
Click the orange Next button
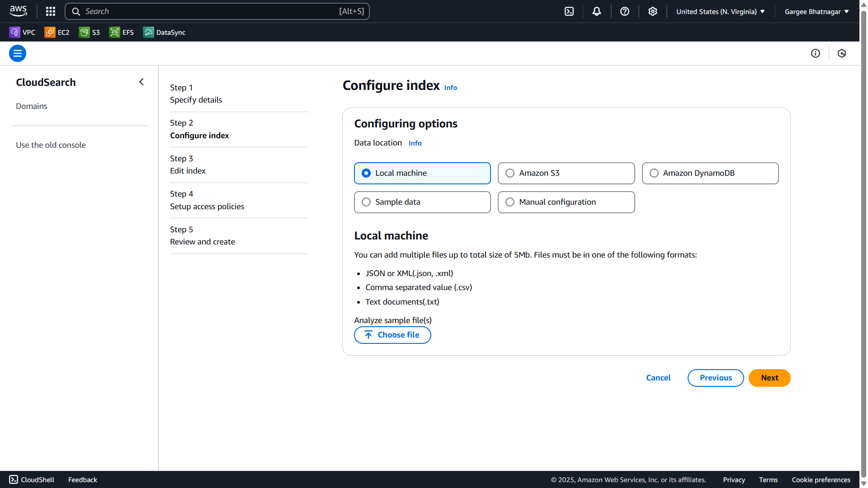click(x=769, y=378)
